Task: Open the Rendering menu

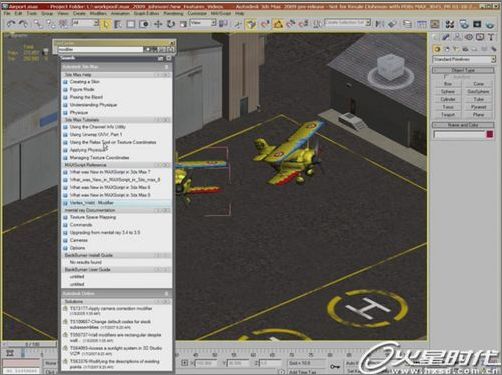Action: [x=173, y=13]
